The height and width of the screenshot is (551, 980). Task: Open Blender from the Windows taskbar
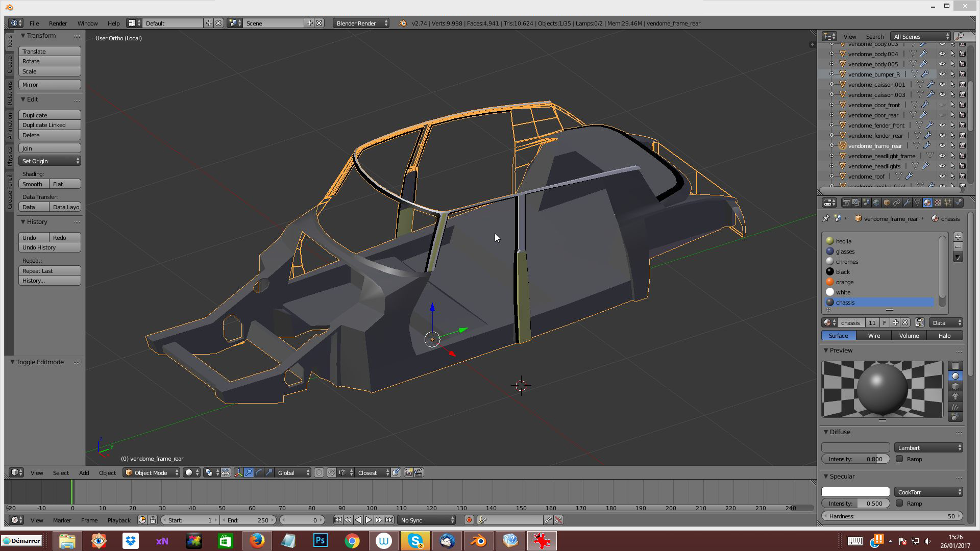[x=479, y=541]
